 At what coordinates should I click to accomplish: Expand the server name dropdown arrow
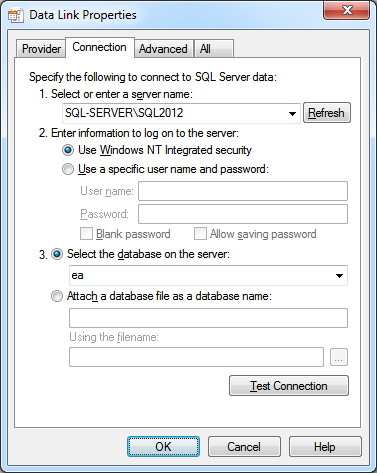click(292, 113)
